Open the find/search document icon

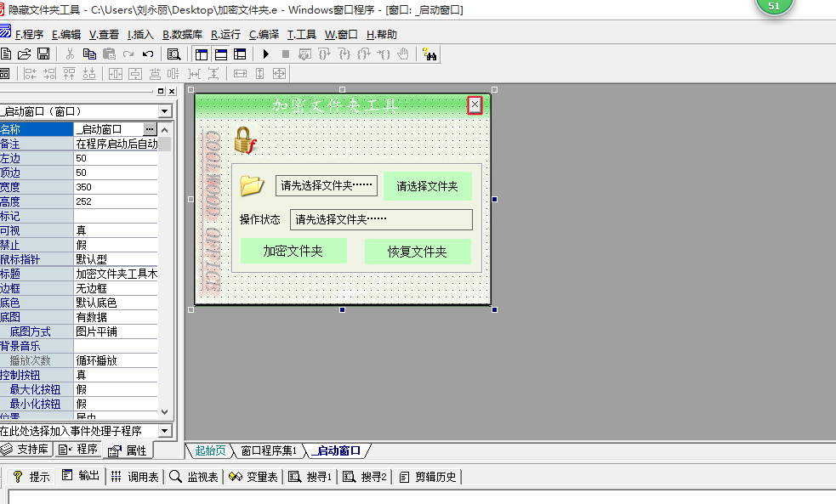(173, 54)
